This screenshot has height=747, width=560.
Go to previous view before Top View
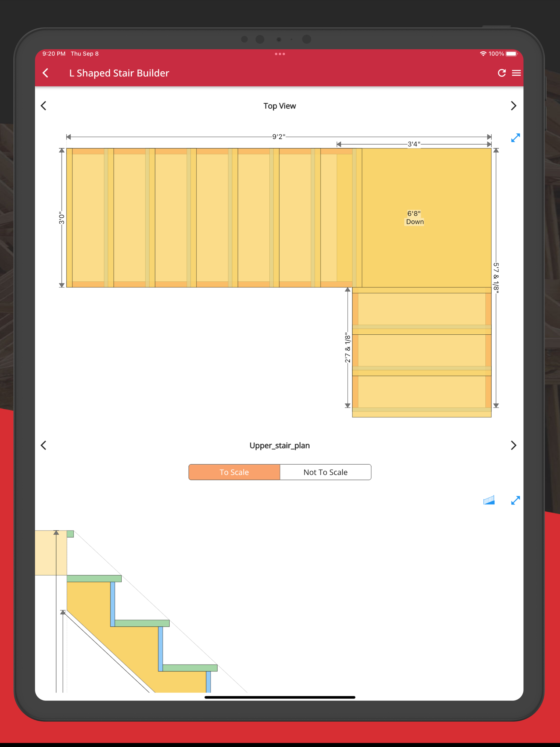tap(43, 106)
